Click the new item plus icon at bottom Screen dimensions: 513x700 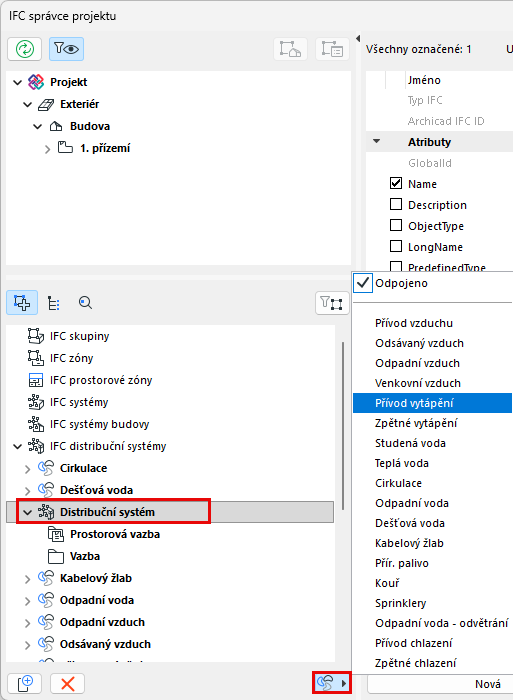click(x=25, y=683)
